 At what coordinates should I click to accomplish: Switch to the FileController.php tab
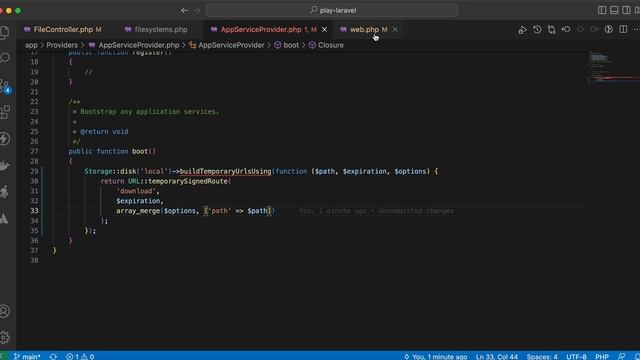(62, 29)
